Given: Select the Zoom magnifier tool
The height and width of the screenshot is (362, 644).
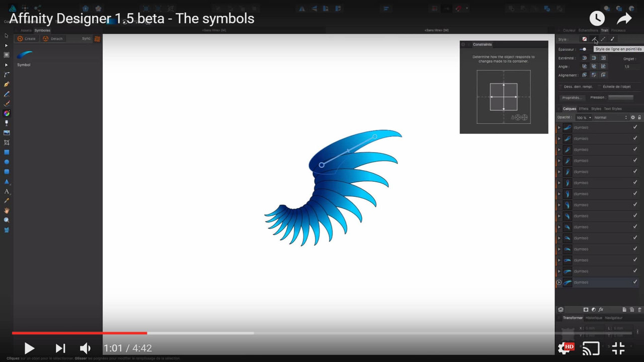Looking at the screenshot, I should 7,221.
